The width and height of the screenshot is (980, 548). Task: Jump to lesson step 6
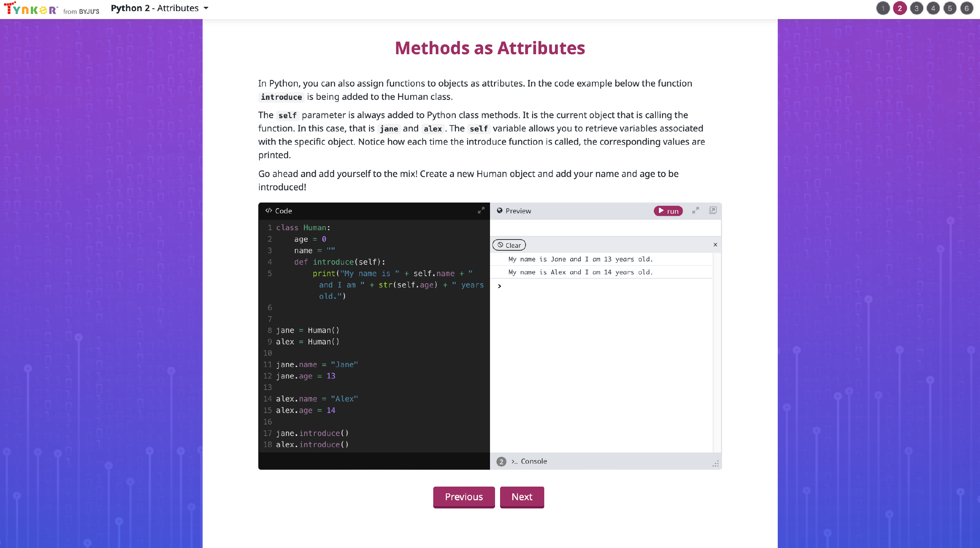pyautogui.click(x=966, y=8)
